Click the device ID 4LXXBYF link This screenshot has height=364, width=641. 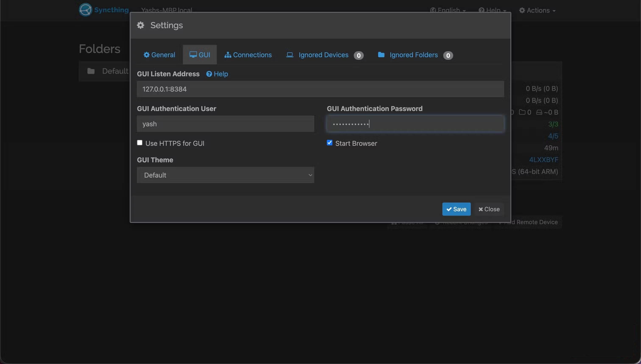544,160
